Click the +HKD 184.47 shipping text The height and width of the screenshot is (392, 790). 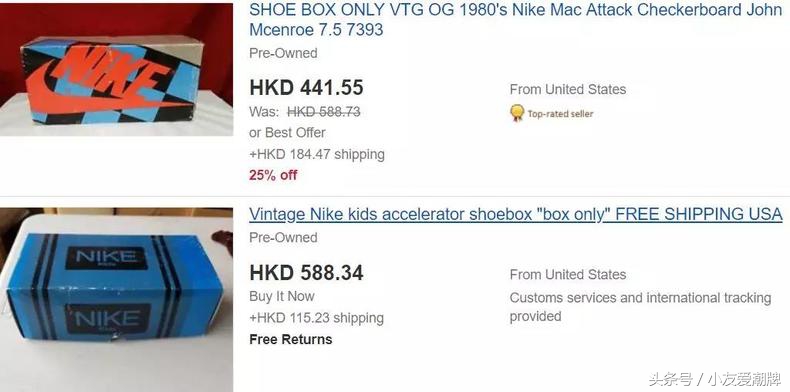pyautogui.click(x=317, y=154)
